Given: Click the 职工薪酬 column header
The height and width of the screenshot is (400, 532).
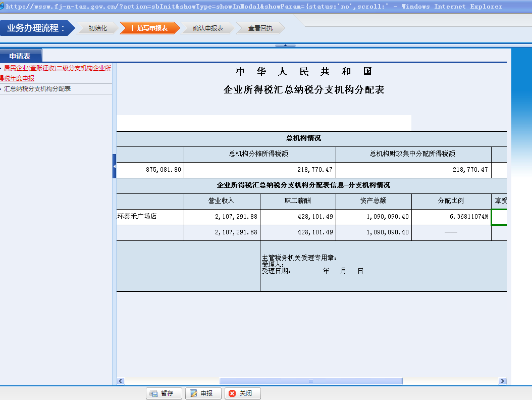Looking at the screenshot, I should [298, 201].
